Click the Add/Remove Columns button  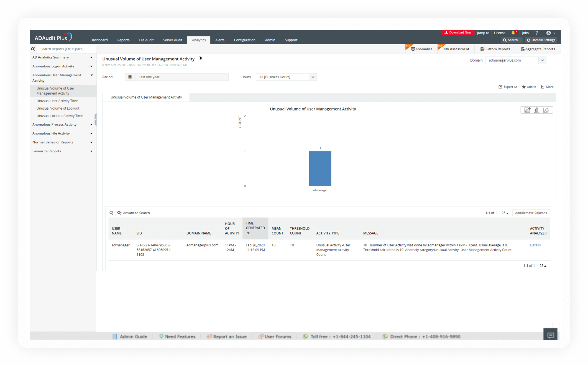(x=531, y=213)
